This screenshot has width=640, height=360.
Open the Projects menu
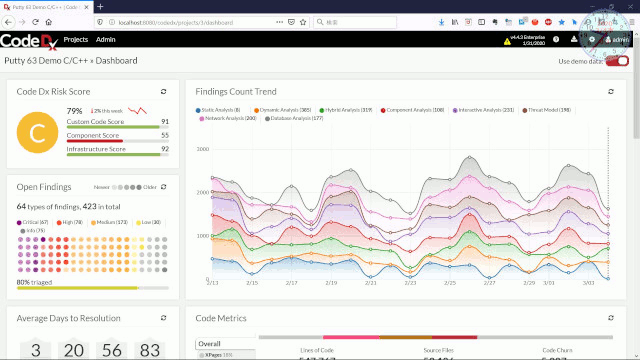click(x=76, y=40)
